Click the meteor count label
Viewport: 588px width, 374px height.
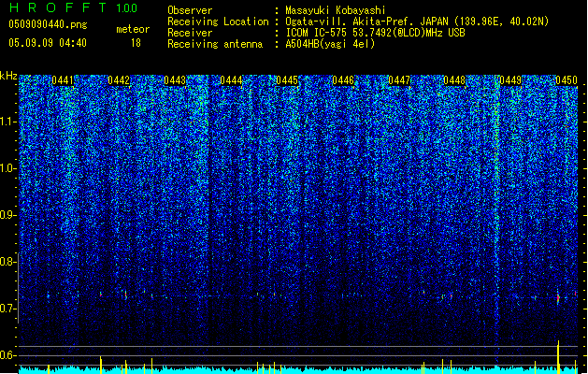click(133, 29)
